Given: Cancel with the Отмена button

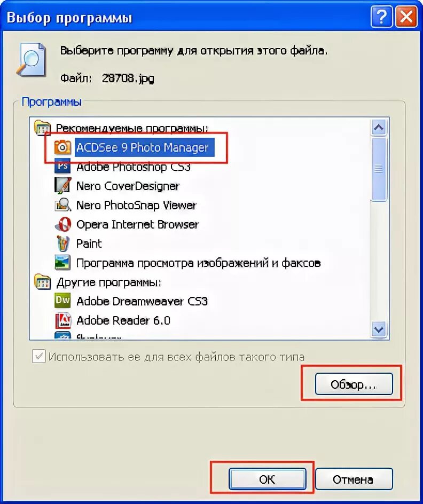Looking at the screenshot, I should click(354, 479).
